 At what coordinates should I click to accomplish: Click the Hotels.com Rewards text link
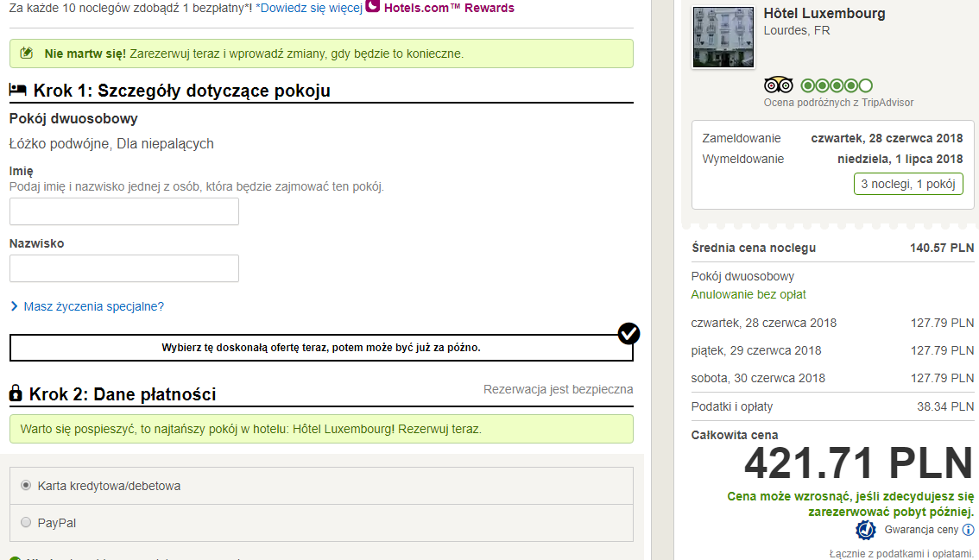[x=449, y=8]
